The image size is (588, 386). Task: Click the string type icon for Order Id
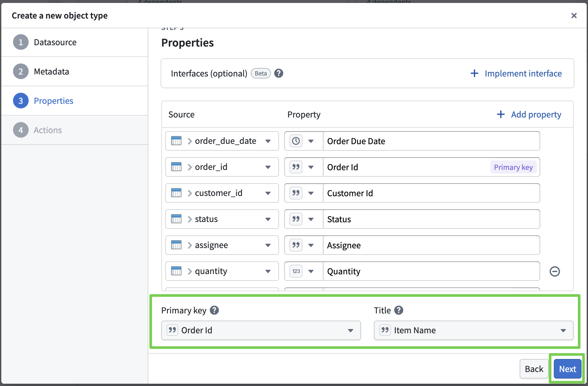[x=296, y=167]
